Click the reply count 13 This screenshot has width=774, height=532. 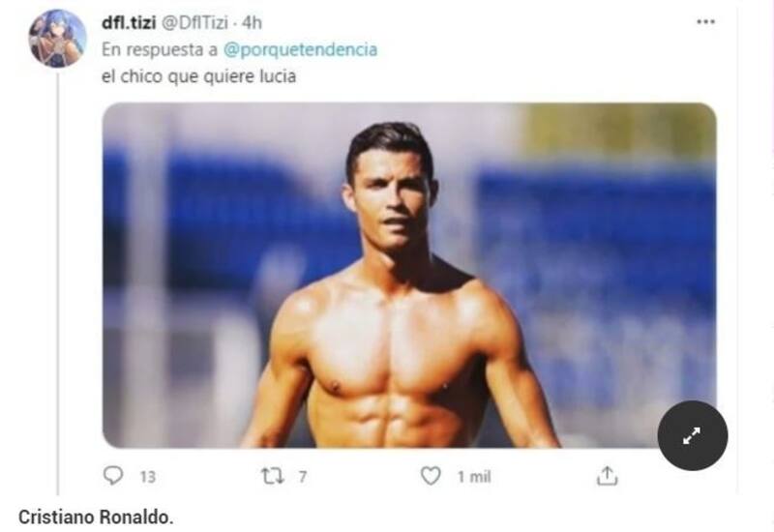[x=147, y=477]
